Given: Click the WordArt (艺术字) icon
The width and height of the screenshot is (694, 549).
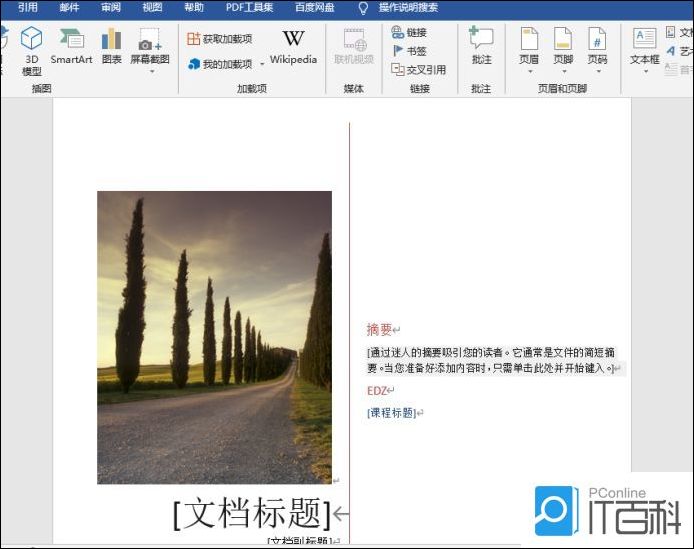Looking at the screenshot, I should [x=671, y=51].
